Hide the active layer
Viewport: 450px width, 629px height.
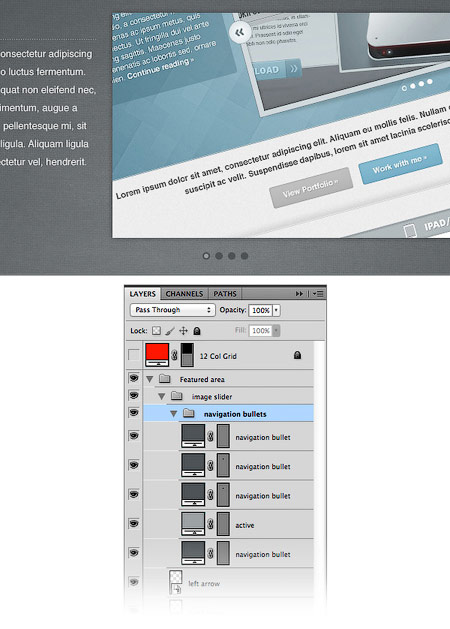pos(134,523)
